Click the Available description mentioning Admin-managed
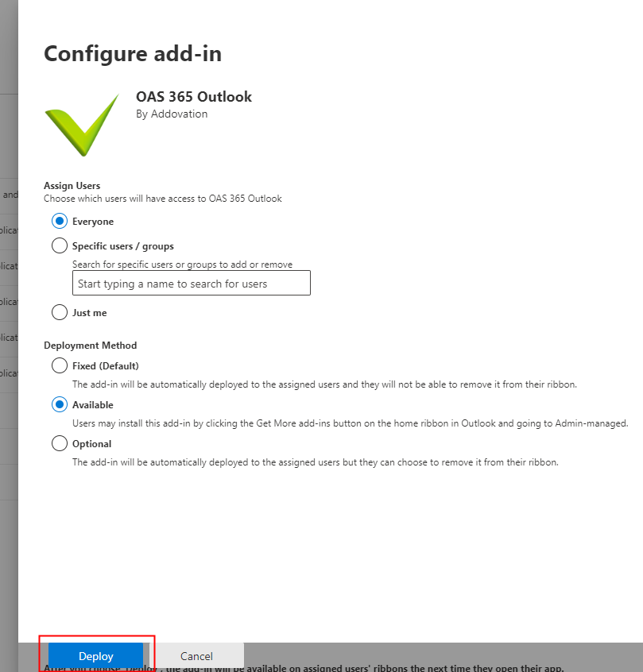The width and height of the screenshot is (643, 672). pyautogui.click(x=350, y=423)
